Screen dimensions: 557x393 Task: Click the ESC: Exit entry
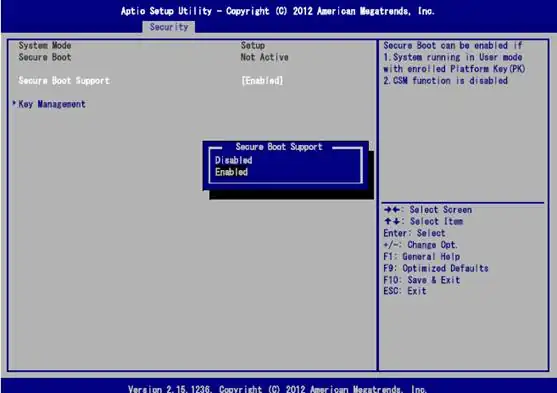[405, 291]
